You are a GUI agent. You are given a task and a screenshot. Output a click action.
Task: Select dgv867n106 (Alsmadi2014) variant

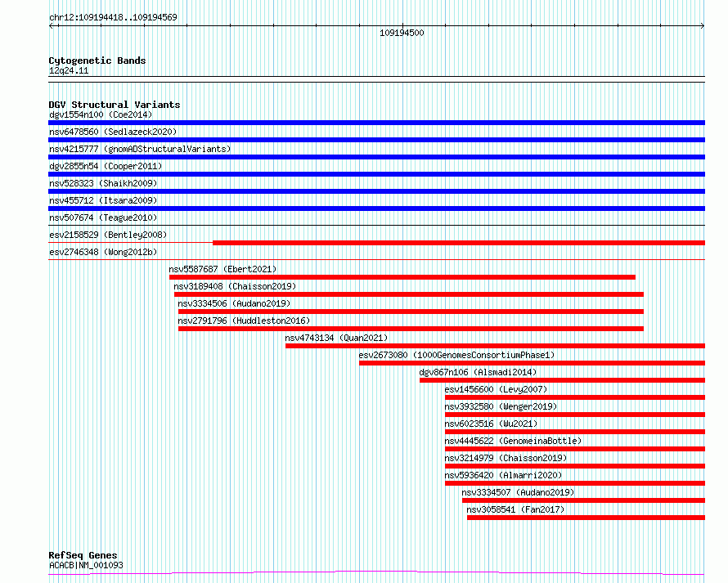pyautogui.click(x=478, y=372)
